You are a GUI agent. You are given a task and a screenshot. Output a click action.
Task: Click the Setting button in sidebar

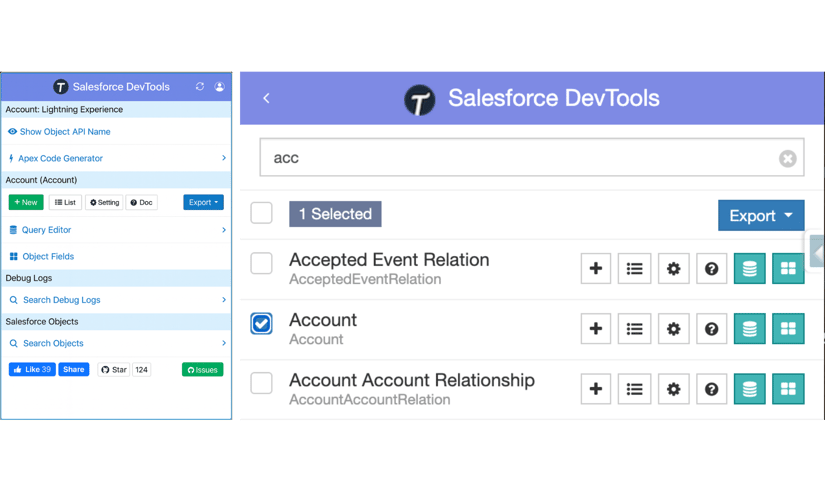tap(104, 202)
